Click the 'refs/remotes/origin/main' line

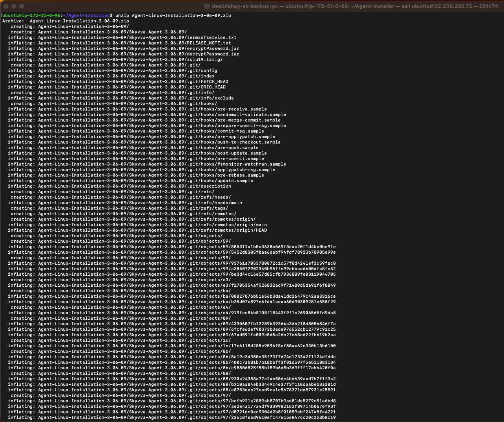coord(137,225)
